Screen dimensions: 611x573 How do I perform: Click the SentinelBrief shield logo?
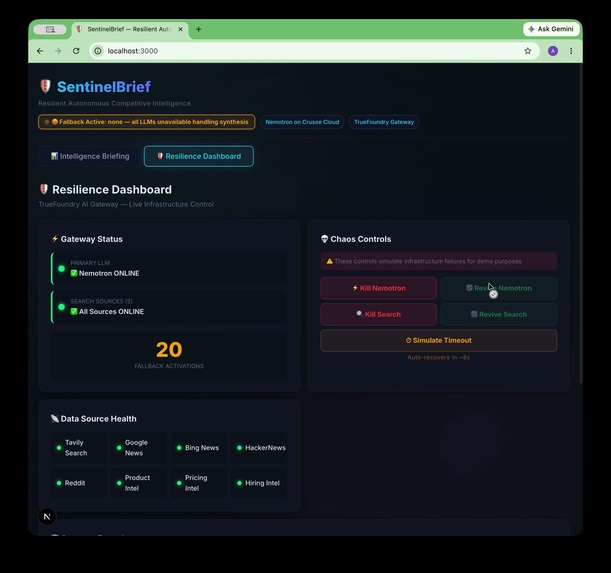point(45,86)
